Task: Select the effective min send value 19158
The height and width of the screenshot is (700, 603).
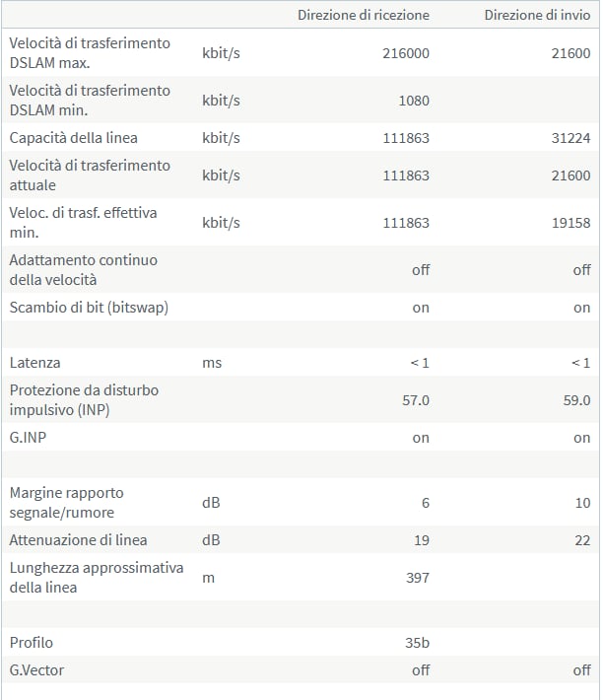Action: click(570, 223)
